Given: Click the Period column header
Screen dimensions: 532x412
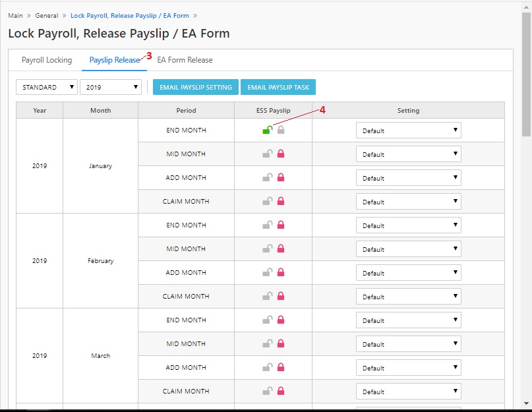Looking at the screenshot, I should (x=186, y=110).
